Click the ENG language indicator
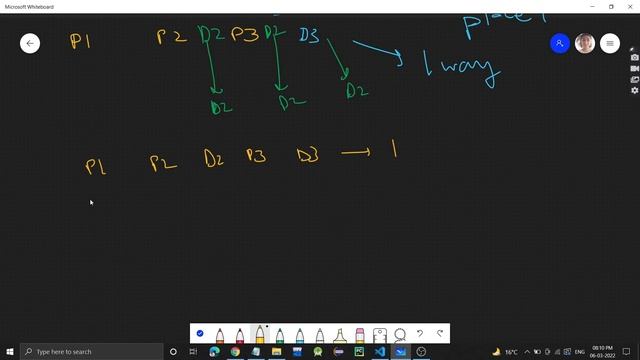Viewport: 640px width, 360px height. [580, 351]
